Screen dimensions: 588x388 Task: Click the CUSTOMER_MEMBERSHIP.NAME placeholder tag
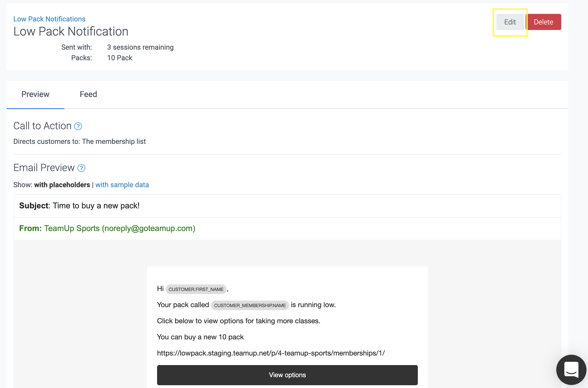coord(250,305)
